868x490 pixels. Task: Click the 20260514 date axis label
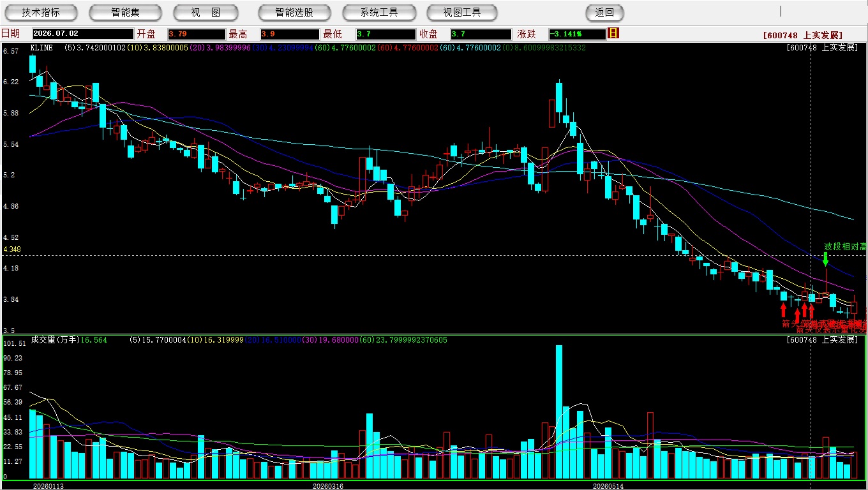pos(608,486)
